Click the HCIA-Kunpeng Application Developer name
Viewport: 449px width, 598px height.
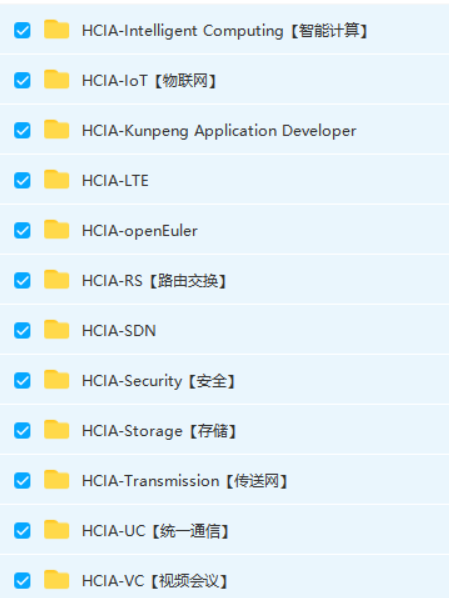click(219, 131)
